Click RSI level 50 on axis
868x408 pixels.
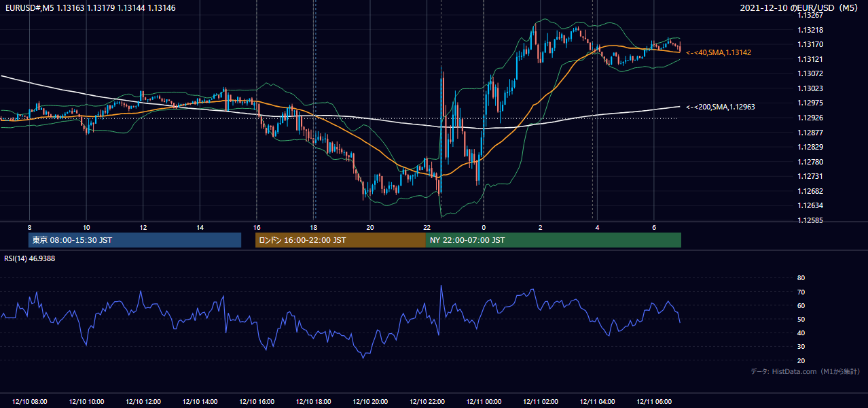tap(801, 319)
